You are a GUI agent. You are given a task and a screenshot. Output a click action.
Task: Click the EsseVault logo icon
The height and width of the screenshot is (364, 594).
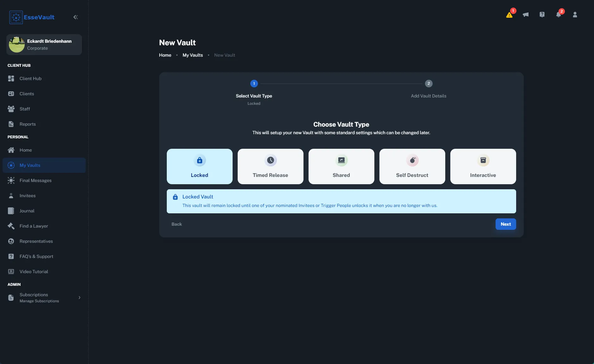16,17
